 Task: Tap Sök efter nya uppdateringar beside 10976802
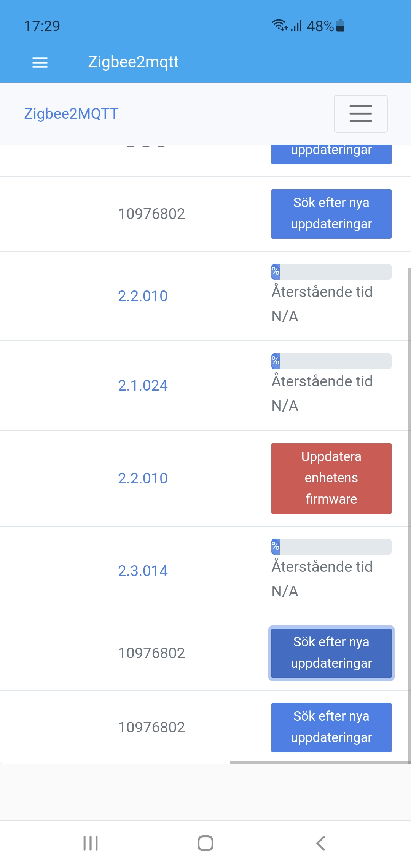[x=331, y=213]
